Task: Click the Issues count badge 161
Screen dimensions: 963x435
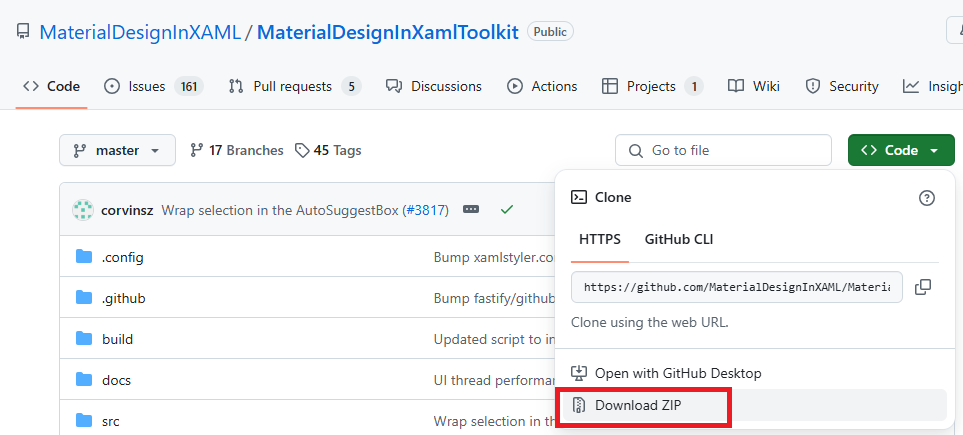Action: point(189,87)
